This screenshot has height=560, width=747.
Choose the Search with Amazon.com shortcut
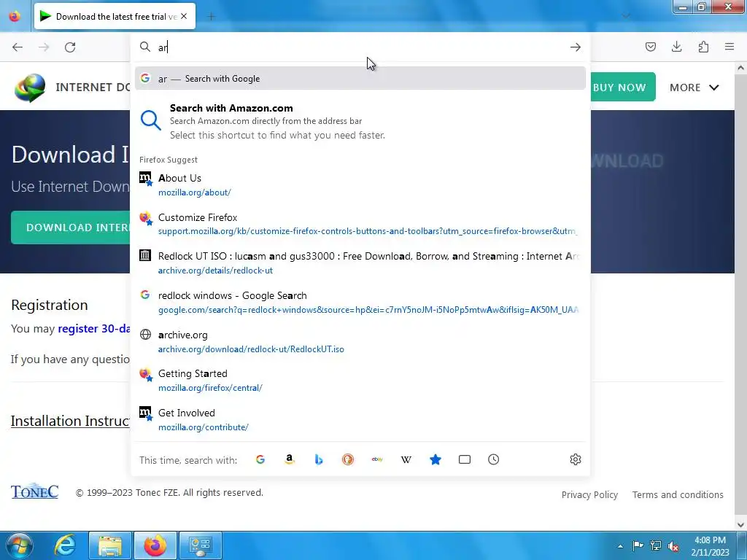point(360,121)
